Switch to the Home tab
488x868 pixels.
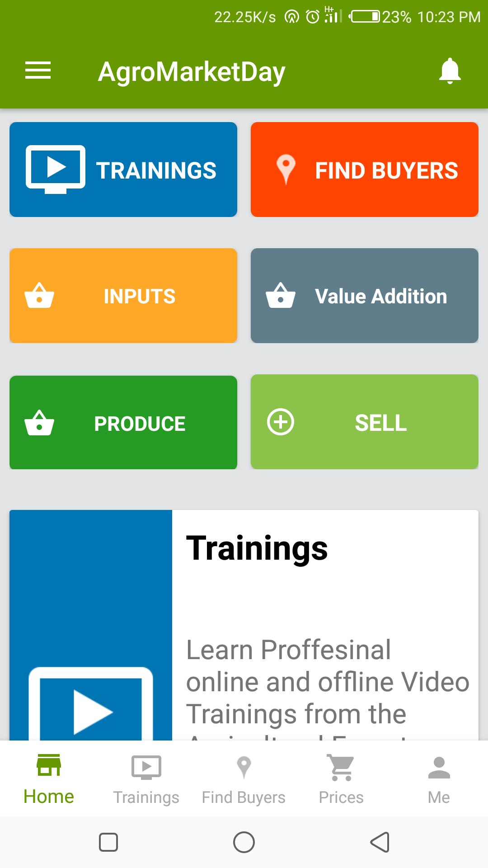49,779
